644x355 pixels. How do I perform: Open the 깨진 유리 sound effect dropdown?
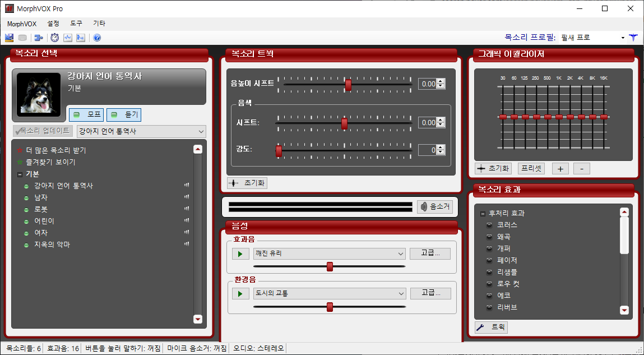coord(330,254)
